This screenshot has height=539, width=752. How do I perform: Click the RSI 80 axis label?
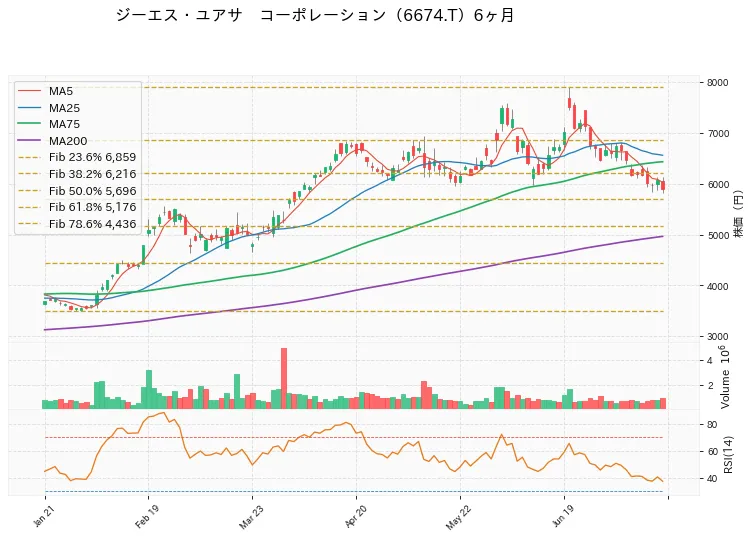(712, 425)
